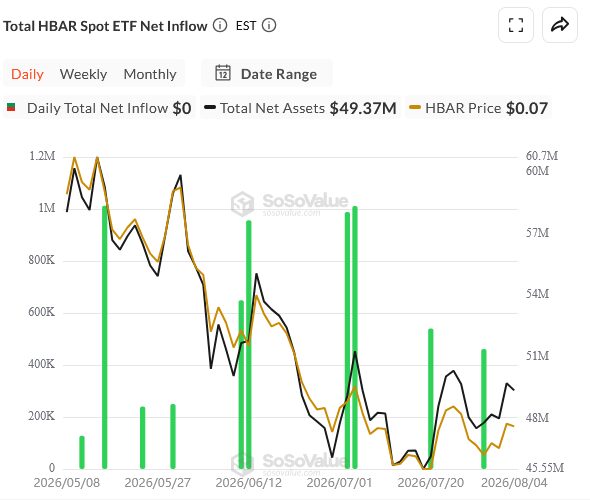Click the EST timezone label
The width and height of the screenshot is (590, 500).
click(246, 26)
